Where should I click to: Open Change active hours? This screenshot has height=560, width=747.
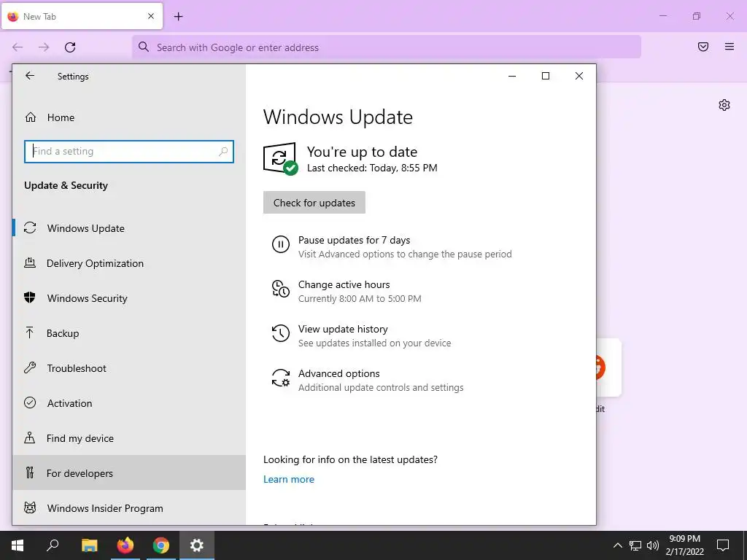(x=344, y=284)
